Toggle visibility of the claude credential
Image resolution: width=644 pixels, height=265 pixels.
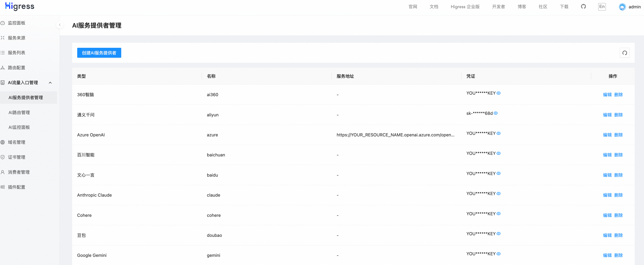[x=499, y=194]
